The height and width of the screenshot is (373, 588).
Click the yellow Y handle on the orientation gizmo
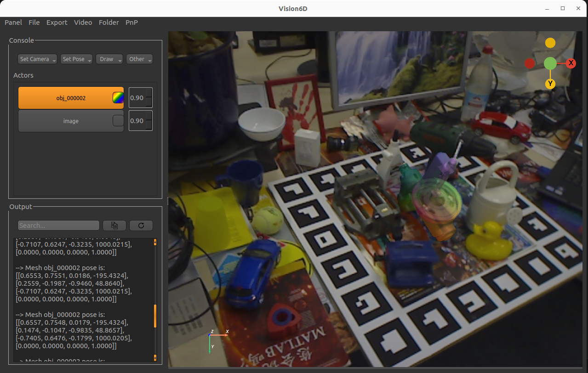coord(550,84)
